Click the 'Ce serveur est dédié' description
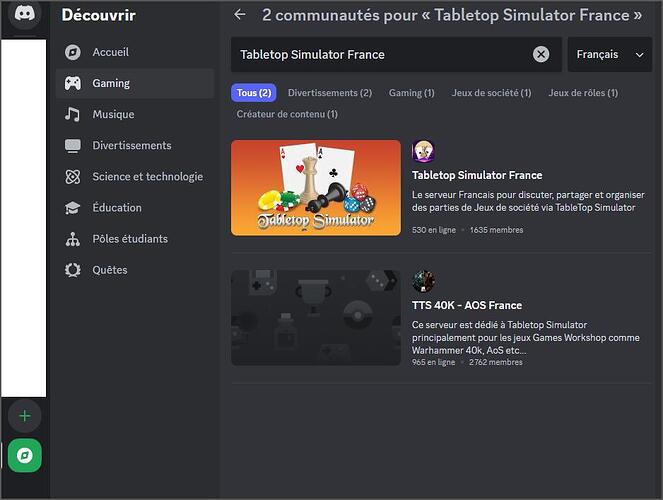The width and height of the screenshot is (663, 500). click(x=526, y=338)
